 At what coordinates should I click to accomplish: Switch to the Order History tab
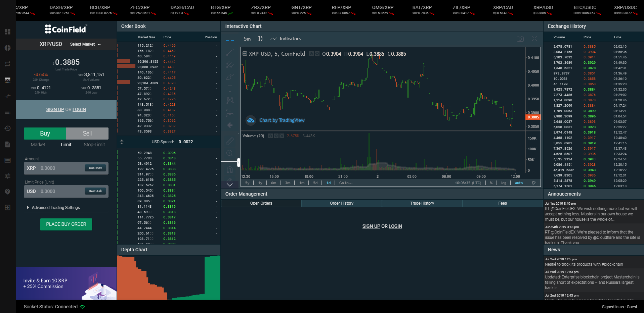coord(342,203)
